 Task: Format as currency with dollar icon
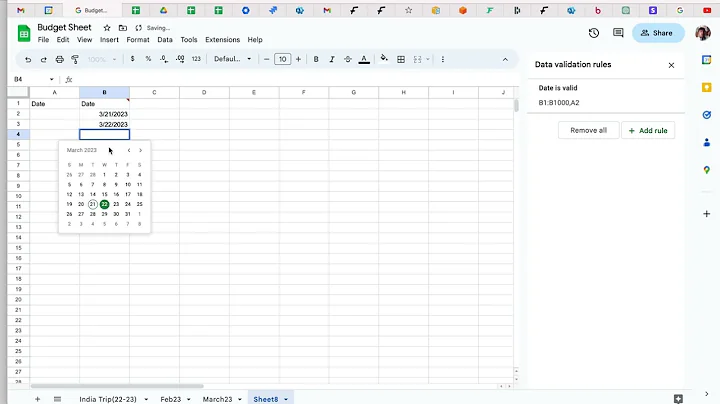point(132,59)
